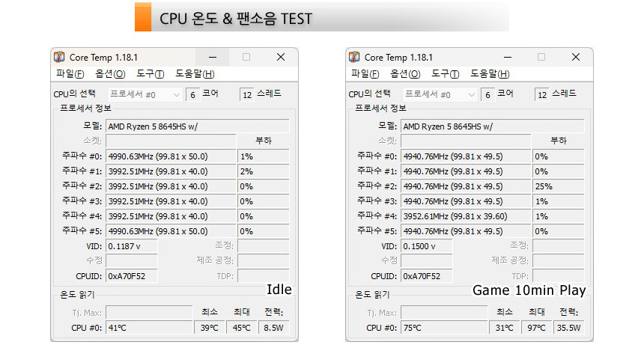The width and height of the screenshot is (644, 345).
Task: Close the right Core Temp window
Action: coord(575,58)
